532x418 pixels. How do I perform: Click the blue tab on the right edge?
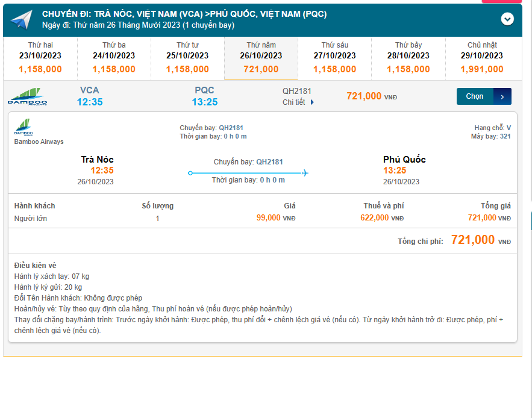(529, 220)
